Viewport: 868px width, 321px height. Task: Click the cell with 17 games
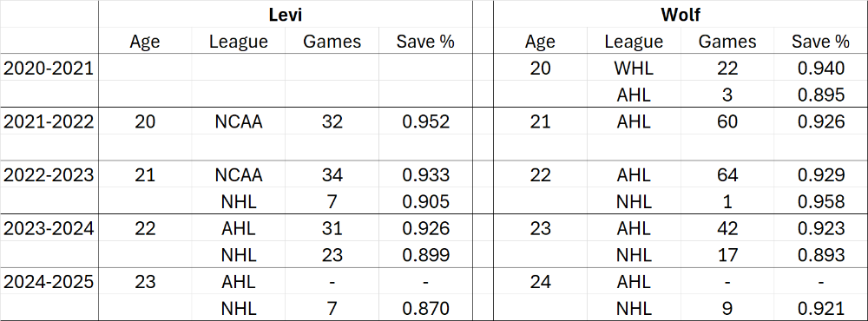727,254
